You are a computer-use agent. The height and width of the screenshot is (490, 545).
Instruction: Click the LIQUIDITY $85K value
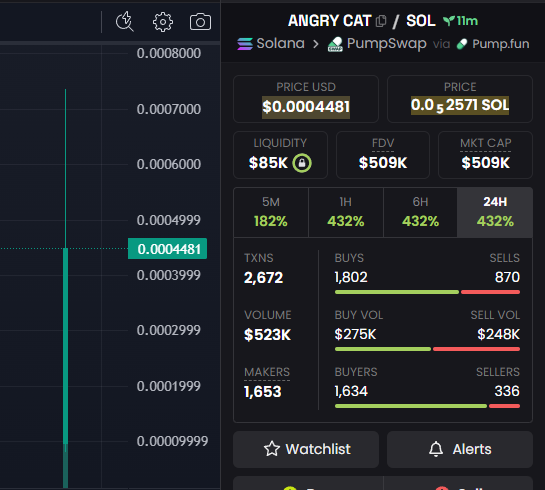268,163
